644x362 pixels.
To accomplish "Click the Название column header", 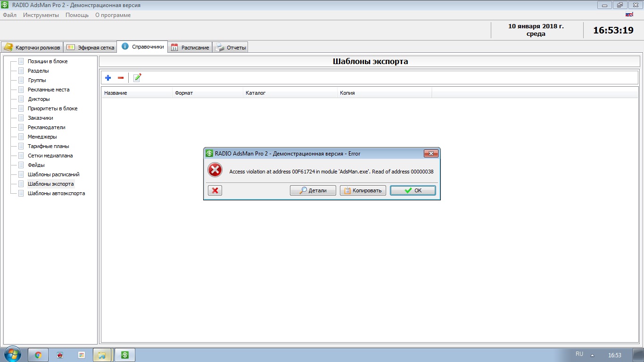I will (137, 93).
